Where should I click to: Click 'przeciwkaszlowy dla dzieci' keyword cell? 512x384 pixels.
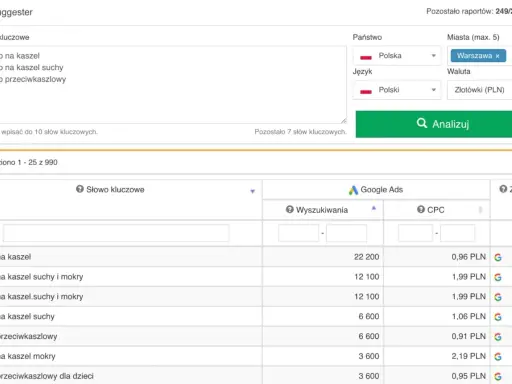131,376
